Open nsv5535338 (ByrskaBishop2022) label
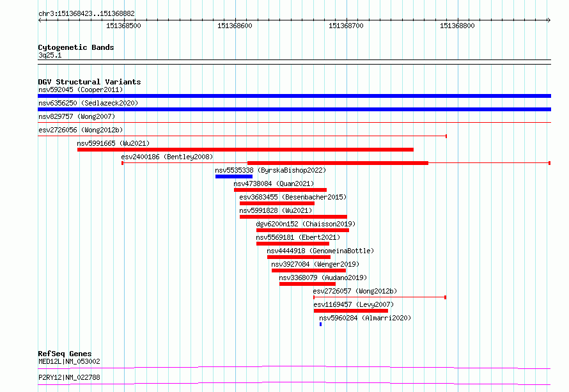This screenshot has width=569, height=392. click(x=270, y=170)
